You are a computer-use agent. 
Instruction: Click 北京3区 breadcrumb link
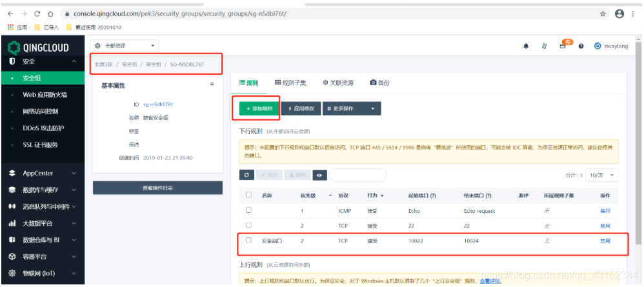(103, 64)
